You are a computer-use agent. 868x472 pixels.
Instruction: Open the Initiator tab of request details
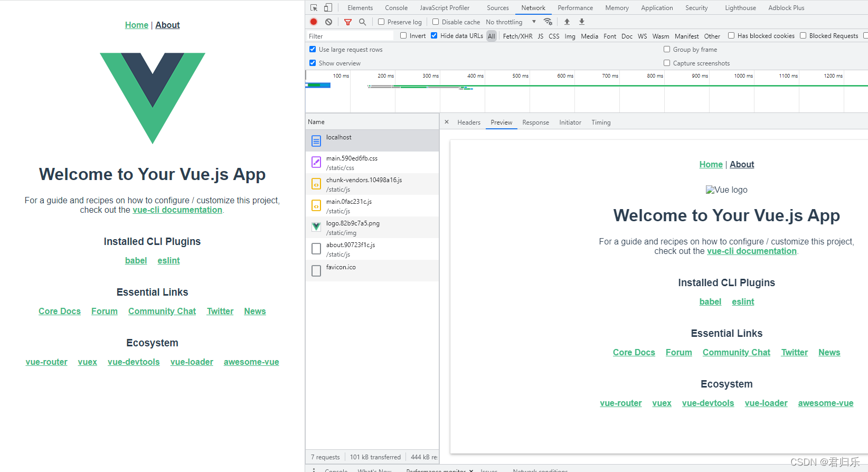pos(570,122)
